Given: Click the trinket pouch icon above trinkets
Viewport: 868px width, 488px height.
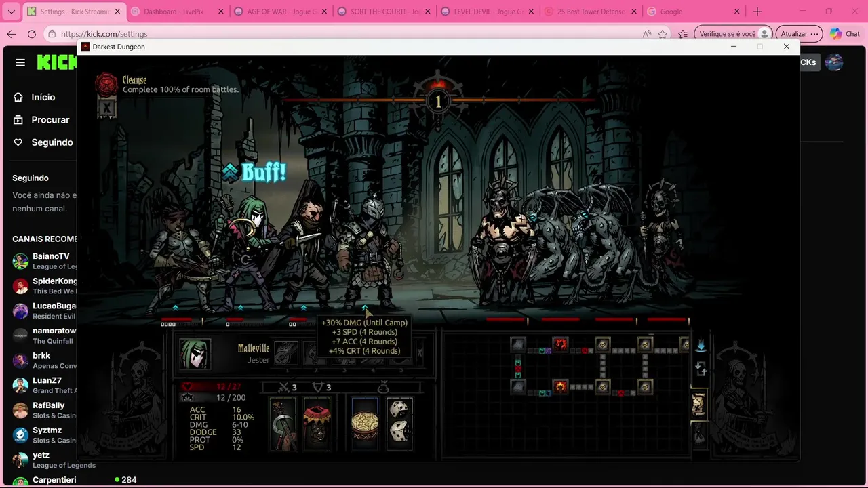Looking at the screenshot, I should (x=382, y=388).
